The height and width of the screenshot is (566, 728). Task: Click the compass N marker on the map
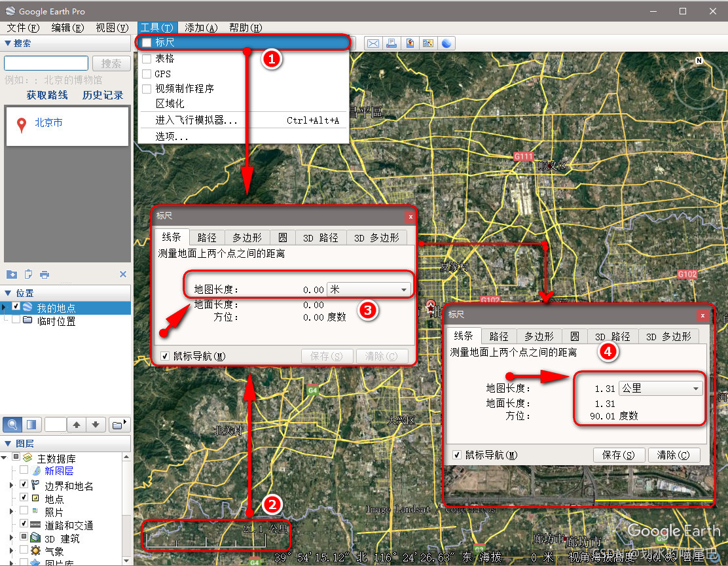click(699, 60)
